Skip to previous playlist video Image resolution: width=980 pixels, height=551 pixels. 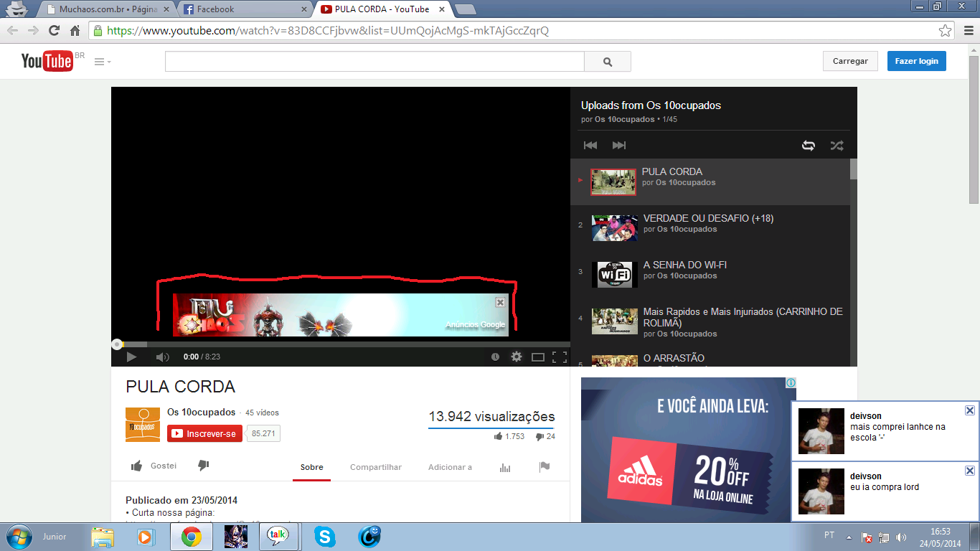click(590, 145)
